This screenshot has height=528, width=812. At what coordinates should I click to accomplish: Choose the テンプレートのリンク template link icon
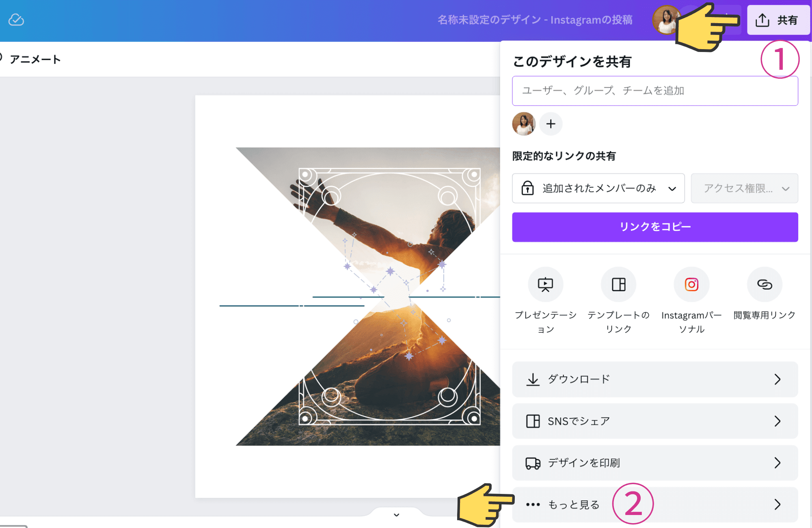(618, 285)
